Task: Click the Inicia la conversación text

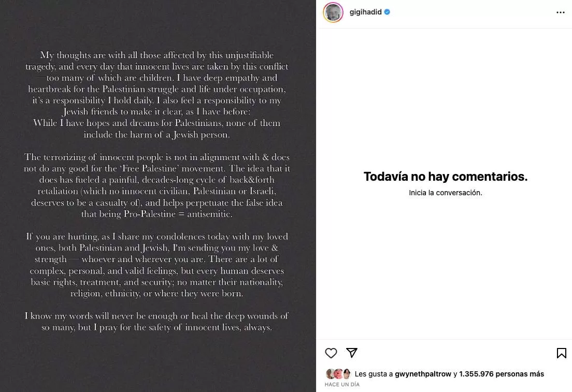Action: (x=445, y=193)
